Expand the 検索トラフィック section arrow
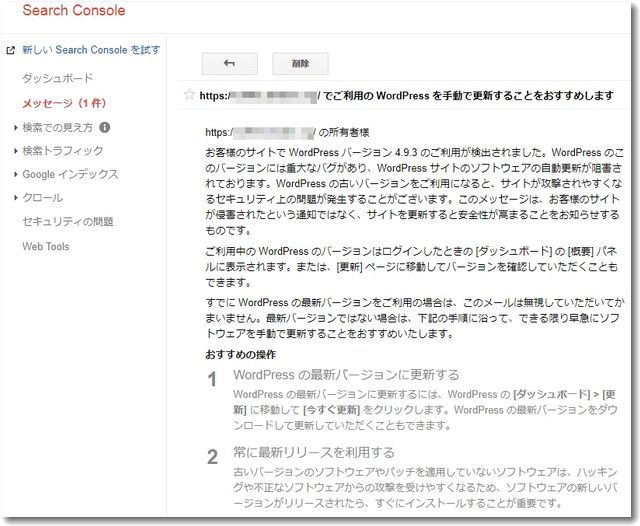640x526 pixels. pyautogui.click(x=16, y=151)
